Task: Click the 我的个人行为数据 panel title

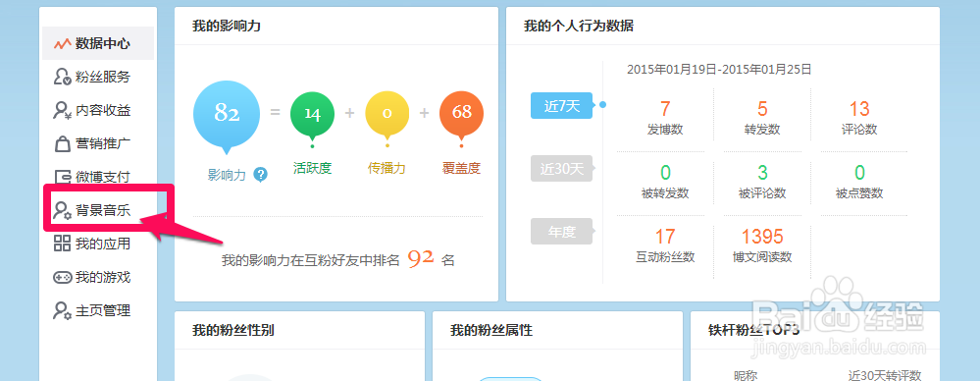Action: (x=578, y=26)
